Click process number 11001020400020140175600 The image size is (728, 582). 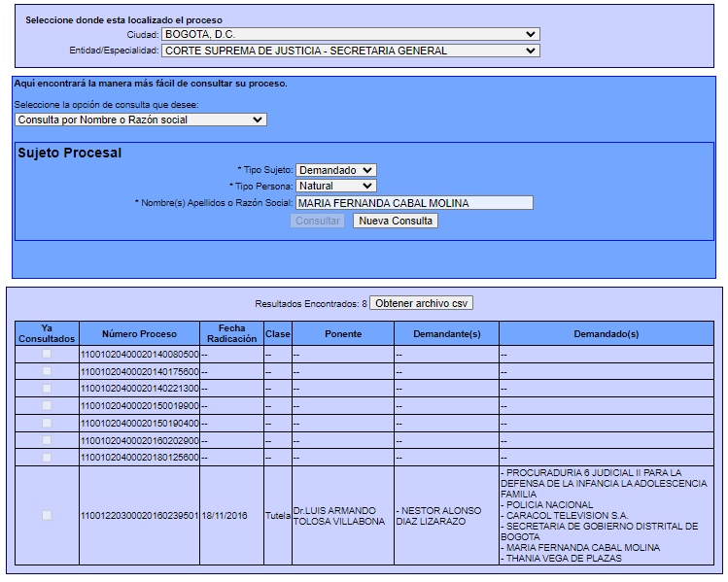tap(140, 372)
